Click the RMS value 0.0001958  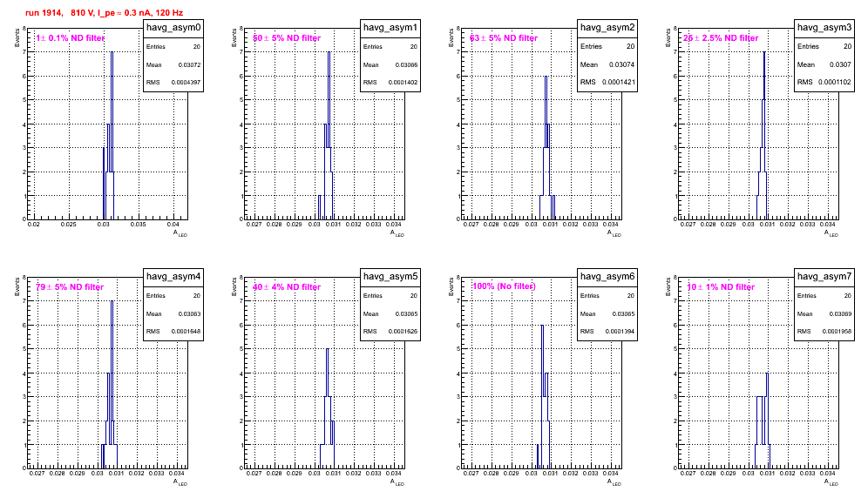(x=837, y=332)
